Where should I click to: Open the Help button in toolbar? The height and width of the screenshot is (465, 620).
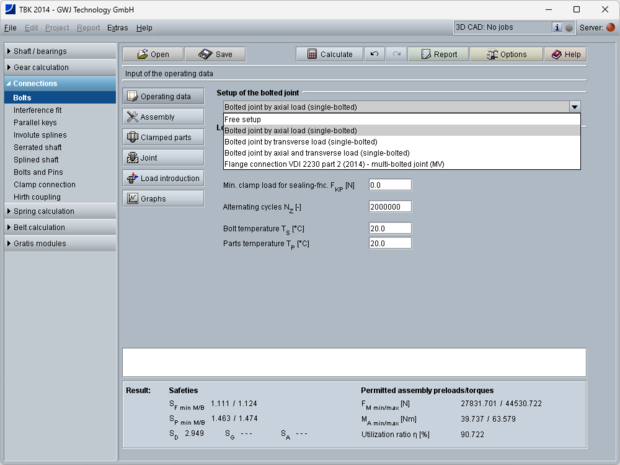564,54
